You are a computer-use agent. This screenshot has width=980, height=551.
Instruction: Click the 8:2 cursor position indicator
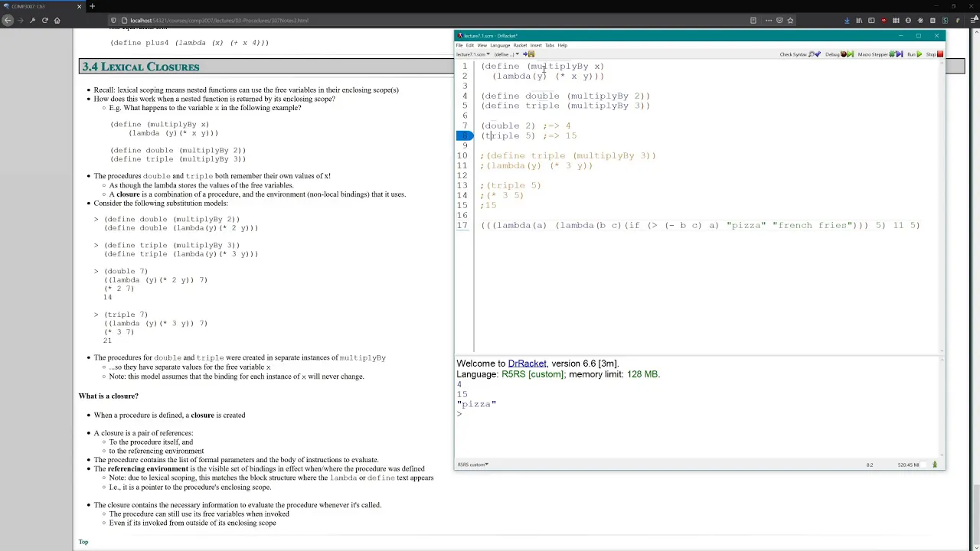(870, 465)
